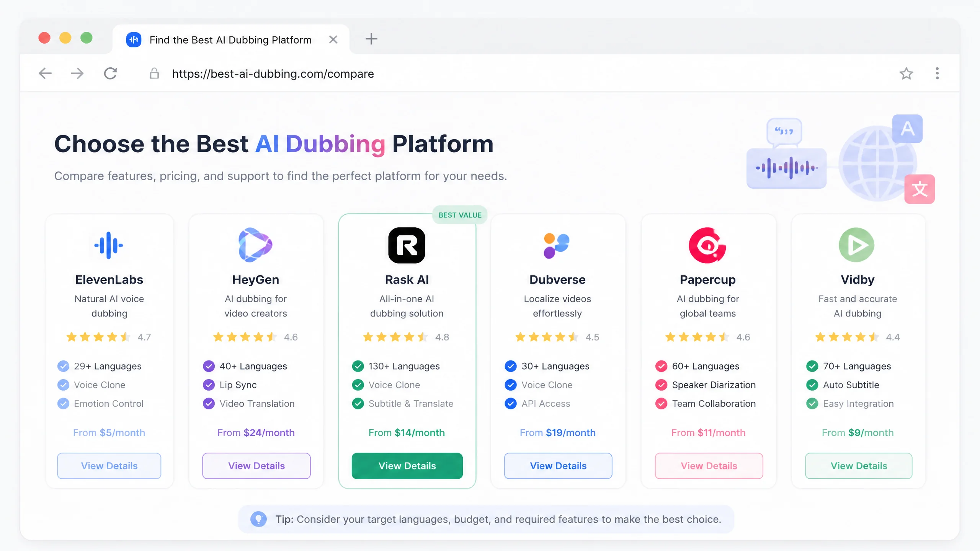Click the check icon beside 40+ Languages
980x551 pixels.
(209, 366)
